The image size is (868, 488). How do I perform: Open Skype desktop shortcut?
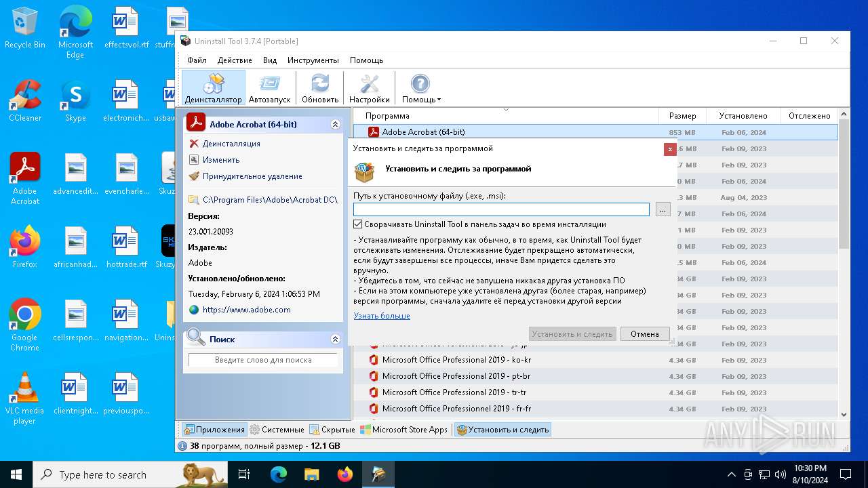coord(75,100)
